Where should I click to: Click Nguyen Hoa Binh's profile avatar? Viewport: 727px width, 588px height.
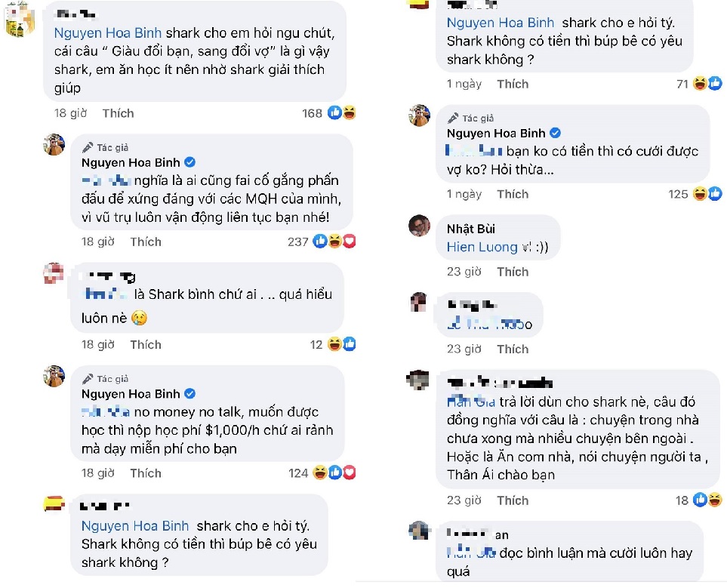pyautogui.click(x=54, y=143)
